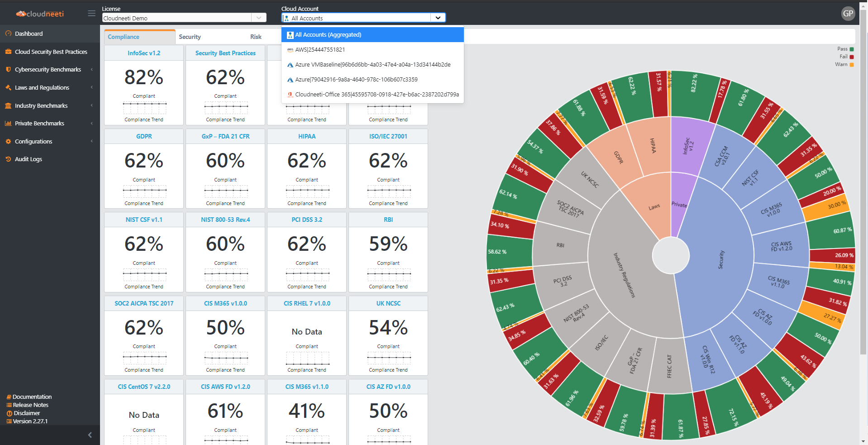The width and height of the screenshot is (868, 445).
Task: Click the Industry Benchmarks building icon
Action: tap(8, 105)
